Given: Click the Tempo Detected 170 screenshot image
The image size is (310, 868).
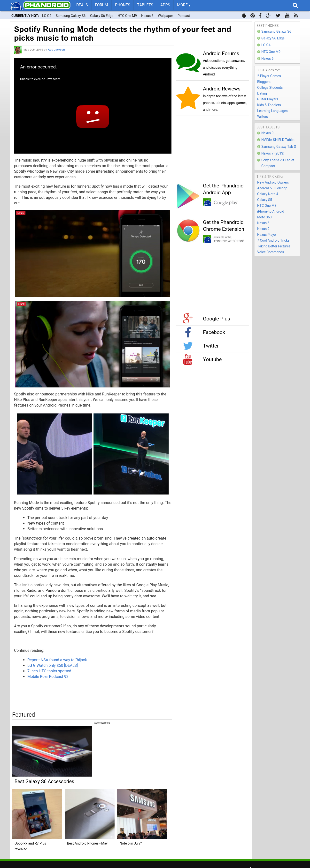Looking at the screenshot, I should (x=93, y=253).
